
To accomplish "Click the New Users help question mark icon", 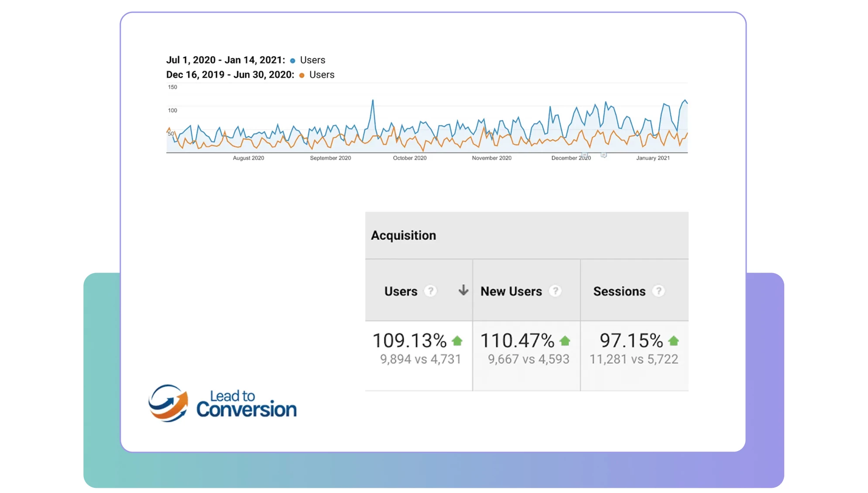I will click(555, 291).
